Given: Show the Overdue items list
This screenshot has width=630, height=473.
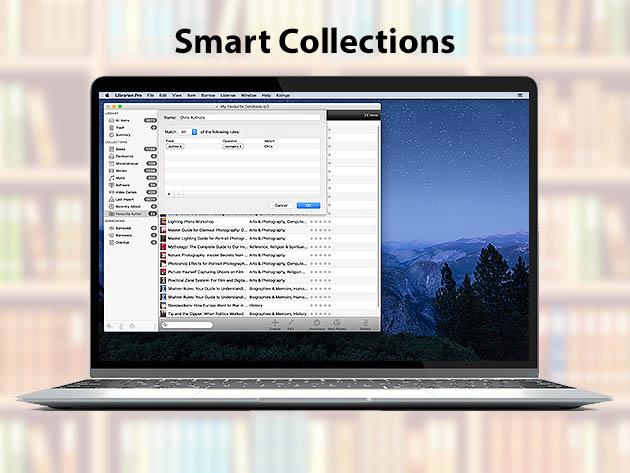Looking at the screenshot, I should 131,243.
